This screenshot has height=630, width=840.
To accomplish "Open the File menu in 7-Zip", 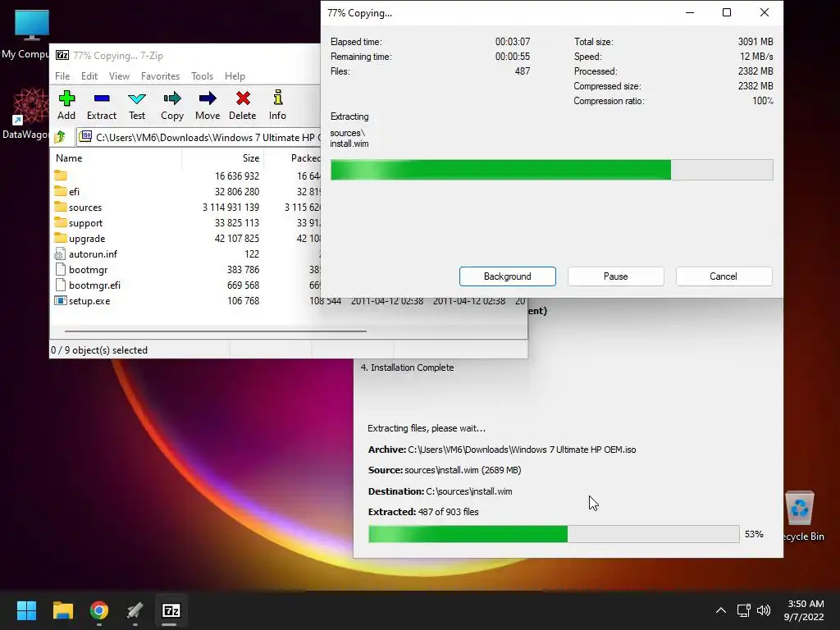I will [x=62, y=76].
